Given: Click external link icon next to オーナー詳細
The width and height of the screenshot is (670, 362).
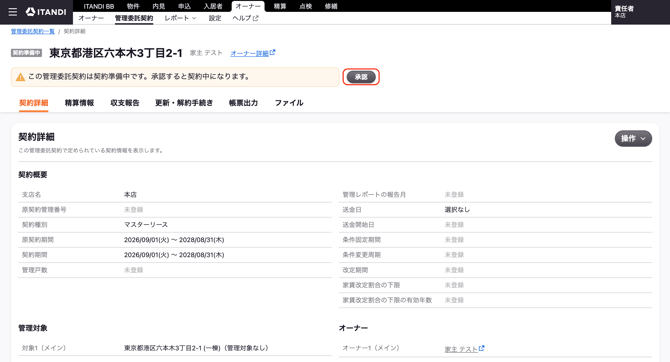Looking at the screenshot, I should [273, 53].
